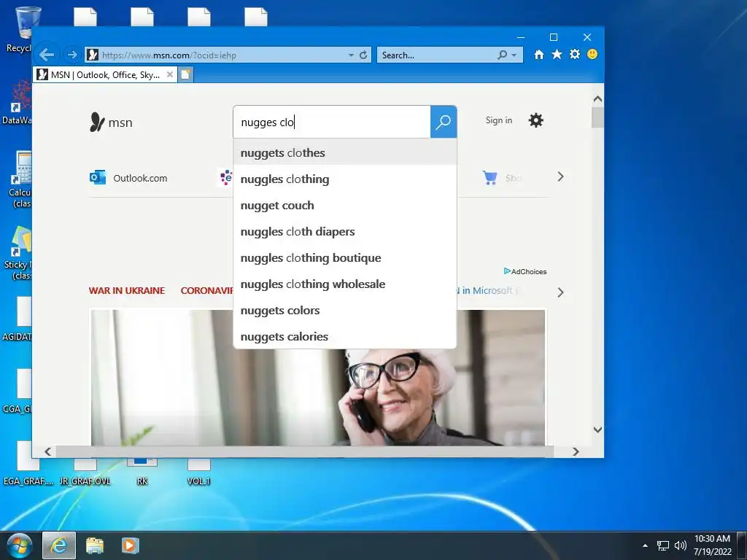Click the shopping cart icon
This screenshot has height=560, width=747.
(489, 178)
